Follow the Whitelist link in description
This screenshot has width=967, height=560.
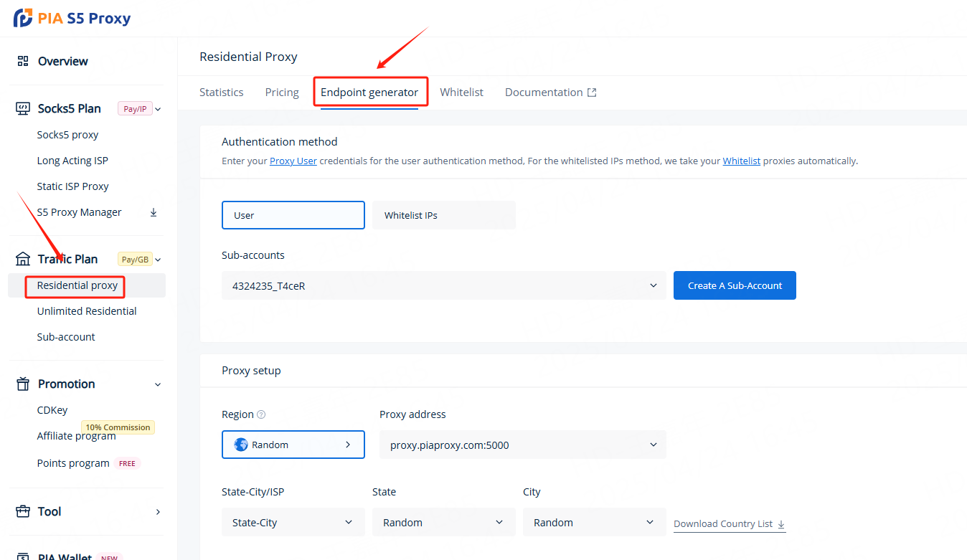pos(742,161)
